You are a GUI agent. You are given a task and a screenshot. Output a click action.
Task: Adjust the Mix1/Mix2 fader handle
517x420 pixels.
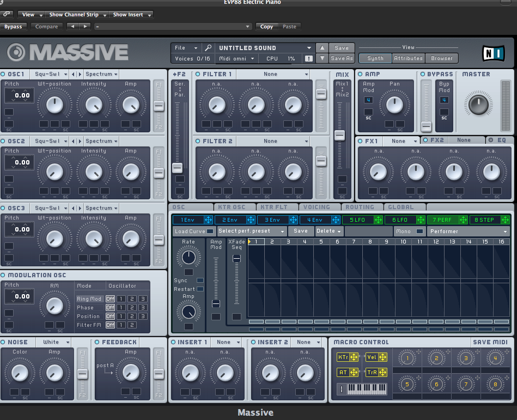tap(339, 135)
